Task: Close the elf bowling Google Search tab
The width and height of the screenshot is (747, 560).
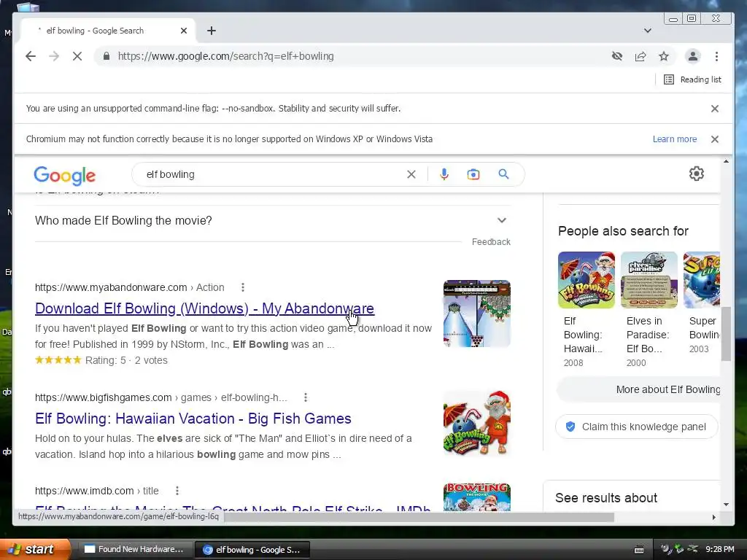Action: pyautogui.click(x=184, y=31)
